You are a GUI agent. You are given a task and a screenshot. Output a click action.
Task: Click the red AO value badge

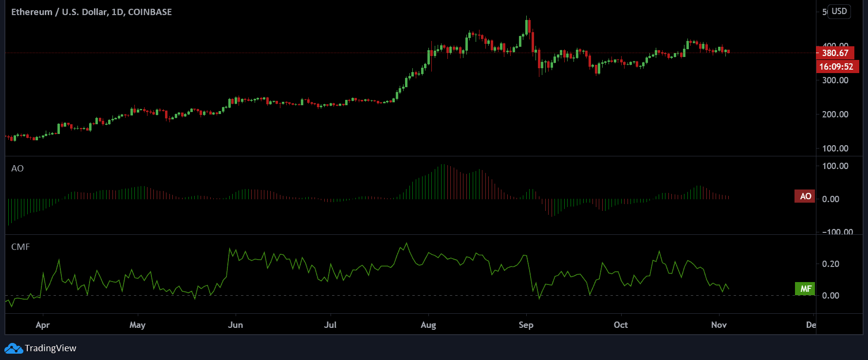tap(805, 196)
